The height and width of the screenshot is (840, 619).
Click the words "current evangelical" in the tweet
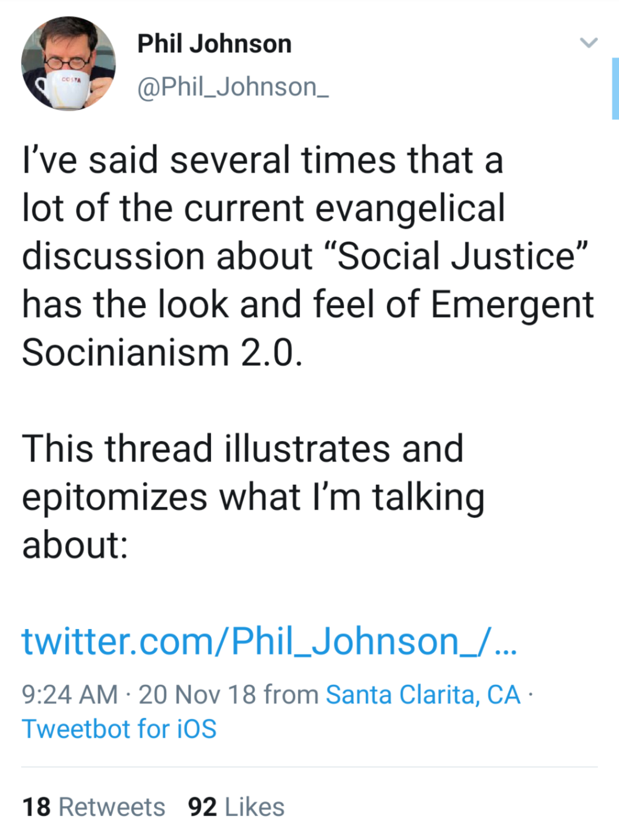click(344, 208)
